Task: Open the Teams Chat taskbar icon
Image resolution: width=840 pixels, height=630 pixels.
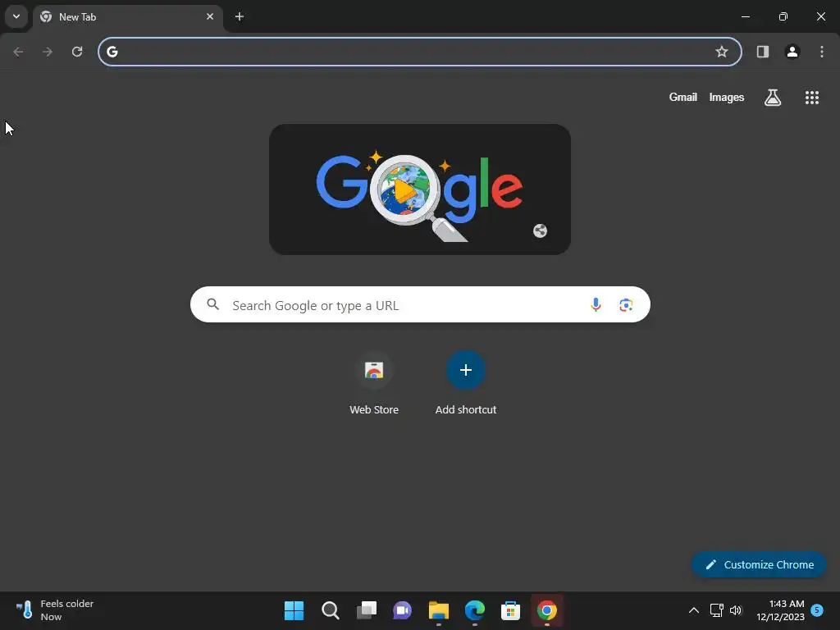Action: [402, 610]
